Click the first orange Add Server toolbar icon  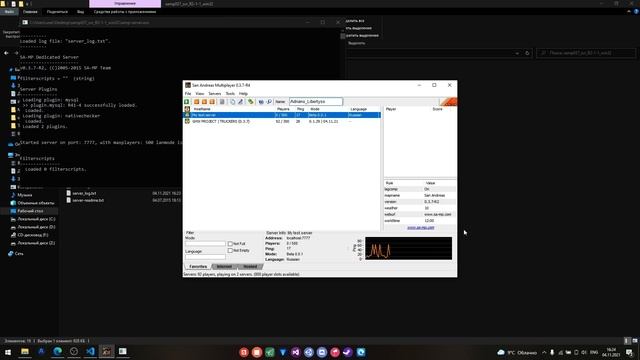tap(196, 102)
